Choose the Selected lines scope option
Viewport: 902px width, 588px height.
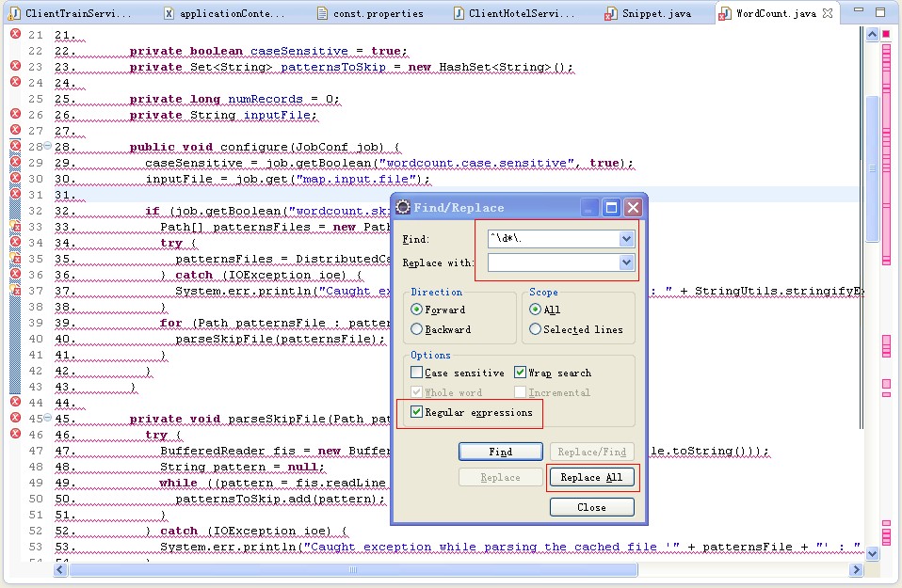tap(536, 329)
